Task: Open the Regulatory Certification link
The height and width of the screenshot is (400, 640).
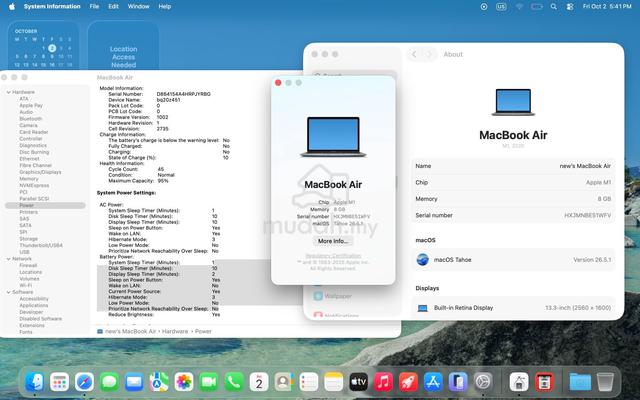Action: pos(333,256)
